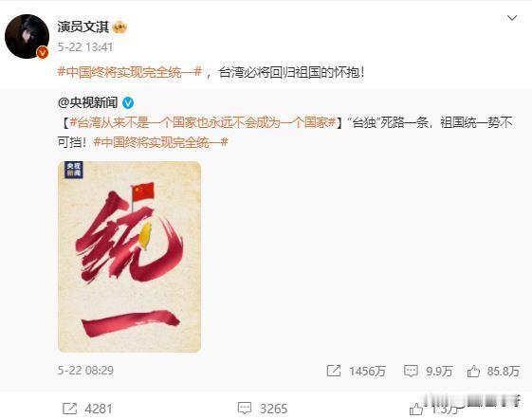Open the 演员文淇 username link
Image resolution: width=532 pixels, height=419 pixels.
click(83, 27)
